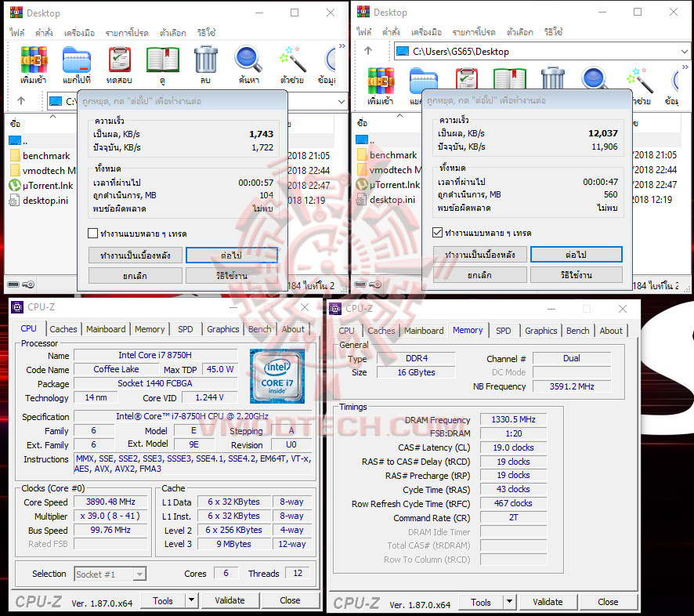The image size is (694, 616).
Task: Click Validate button in left CPU-Z
Action: [230, 600]
